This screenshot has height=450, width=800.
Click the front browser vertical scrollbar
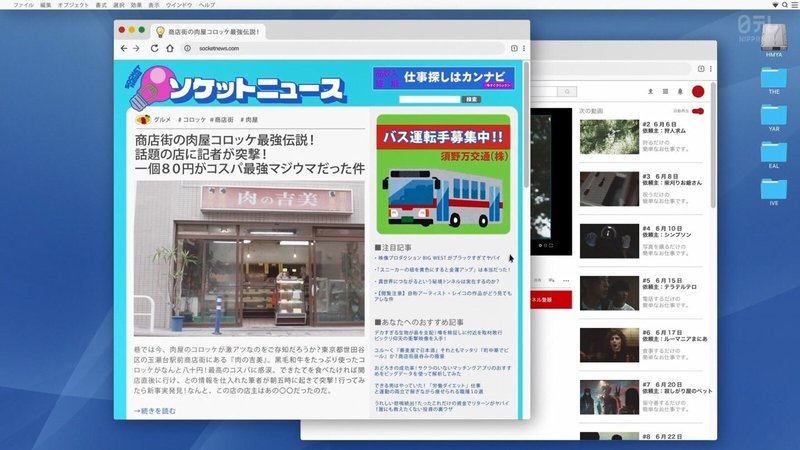(526, 125)
